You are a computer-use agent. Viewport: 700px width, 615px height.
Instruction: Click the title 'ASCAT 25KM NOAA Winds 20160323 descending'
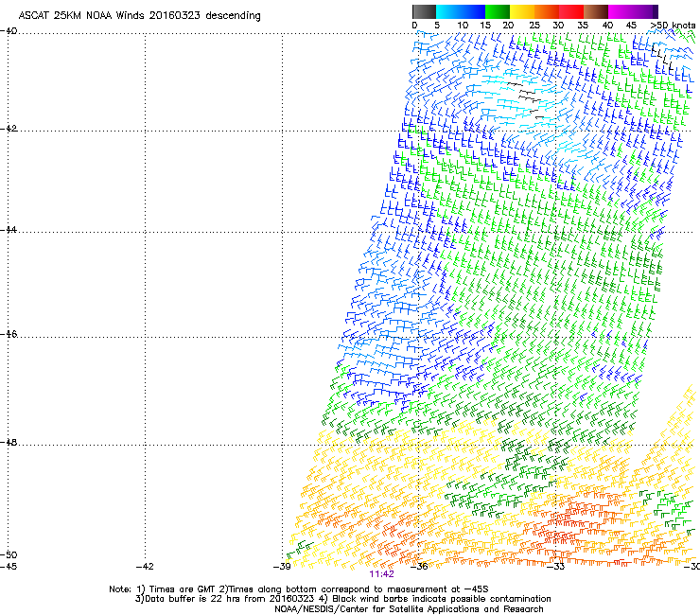[x=139, y=15]
